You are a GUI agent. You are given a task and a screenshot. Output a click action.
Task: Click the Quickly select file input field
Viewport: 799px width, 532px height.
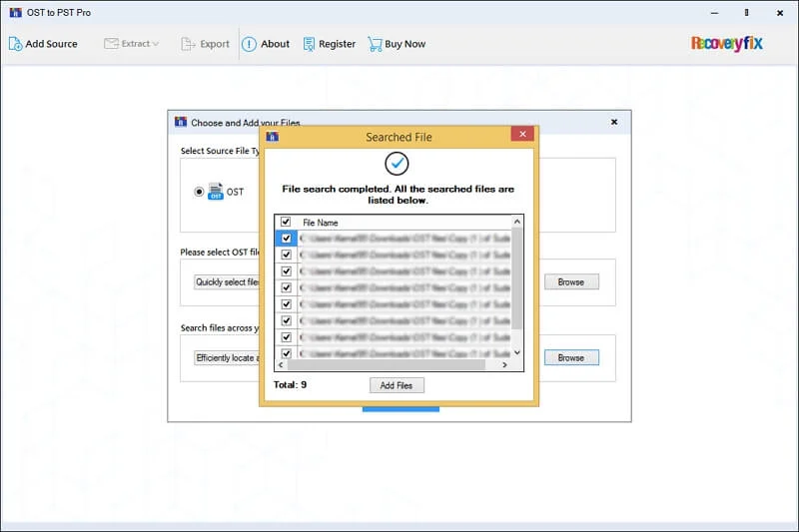click(227, 282)
